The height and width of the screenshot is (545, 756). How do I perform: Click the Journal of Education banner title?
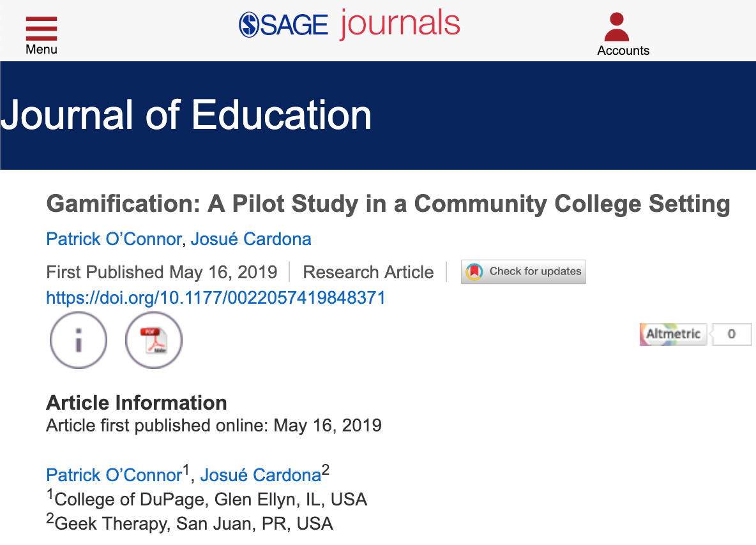coord(186,115)
